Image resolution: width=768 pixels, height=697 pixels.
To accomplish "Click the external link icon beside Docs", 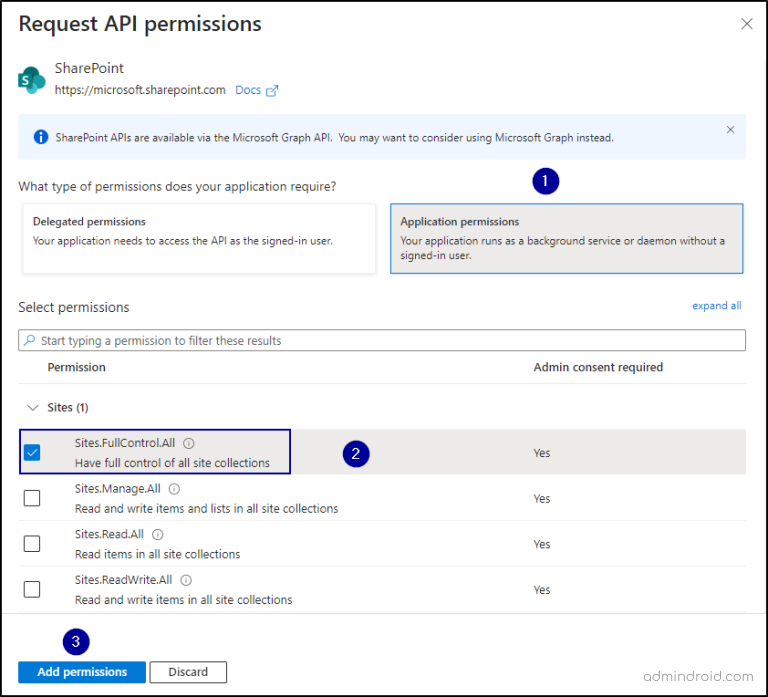I will click(x=272, y=91).
